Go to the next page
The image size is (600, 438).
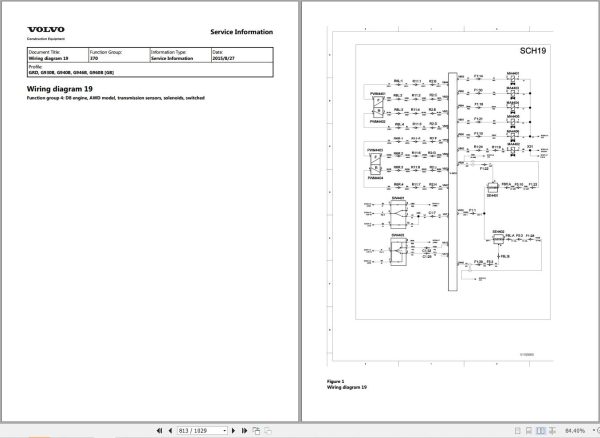[x=233, y=431]
